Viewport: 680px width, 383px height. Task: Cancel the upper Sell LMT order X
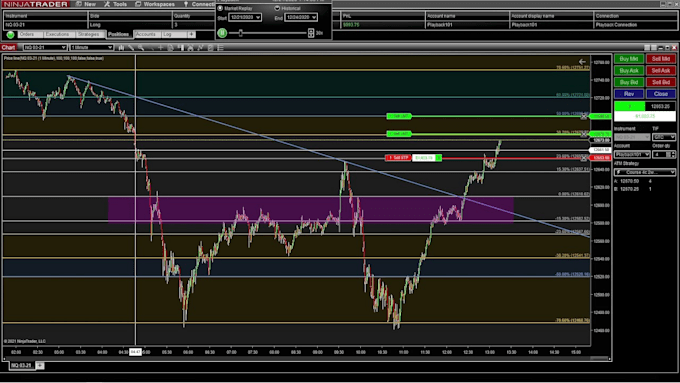pyautogui.click(x=584, y=116)
